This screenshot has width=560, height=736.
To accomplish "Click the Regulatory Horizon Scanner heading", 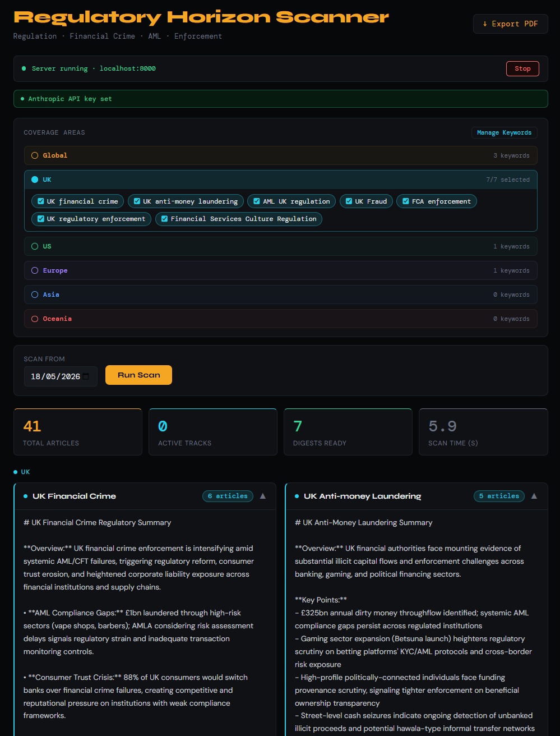I will coord(201,17).
